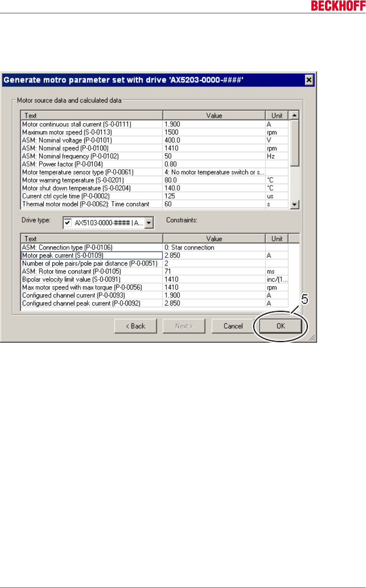The height and width of the screenshot is (588, 366).
Task: Click the 140.0 shut down temperature value
Action: click(x=172, y=188)
